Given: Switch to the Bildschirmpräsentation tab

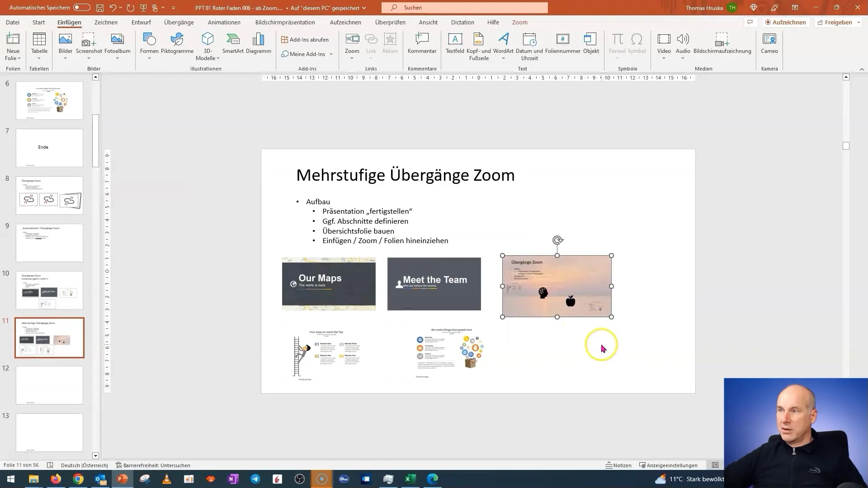Looking at the screenshot, I should click(x=285, y=22).
